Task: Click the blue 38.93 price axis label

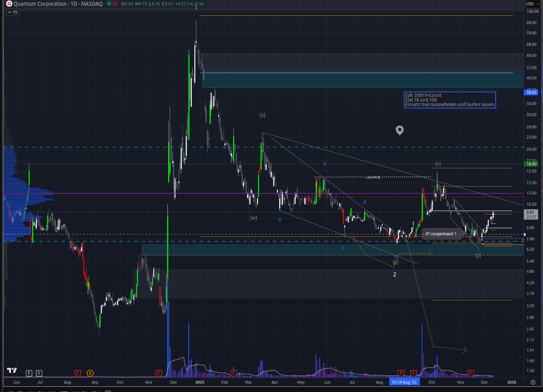Action: pos(530,92)
